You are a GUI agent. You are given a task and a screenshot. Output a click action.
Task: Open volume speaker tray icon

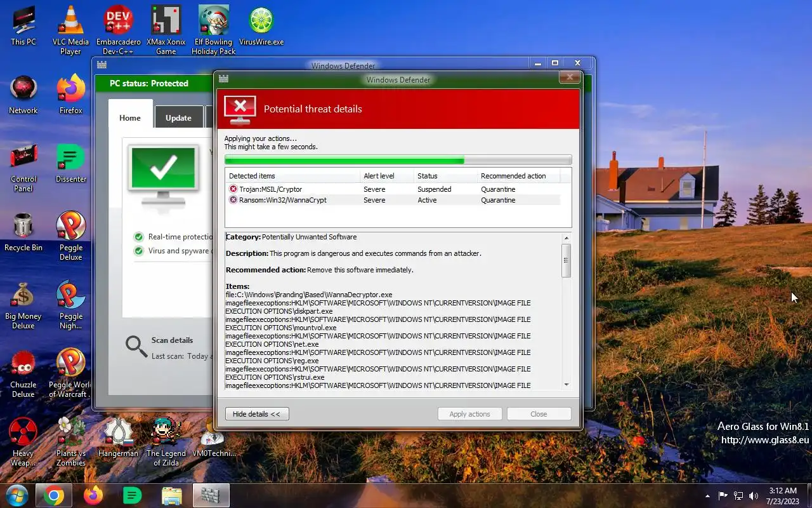coord(754,496)
